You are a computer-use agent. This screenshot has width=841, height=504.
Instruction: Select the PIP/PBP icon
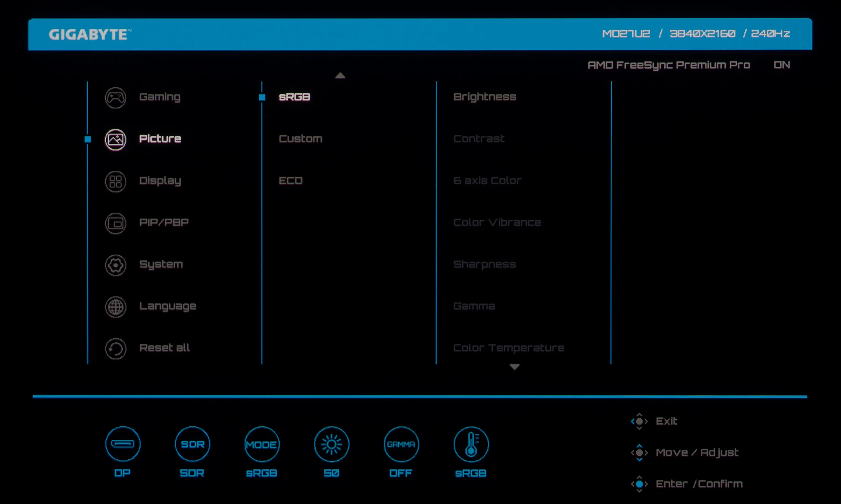(x=116, y=223)
